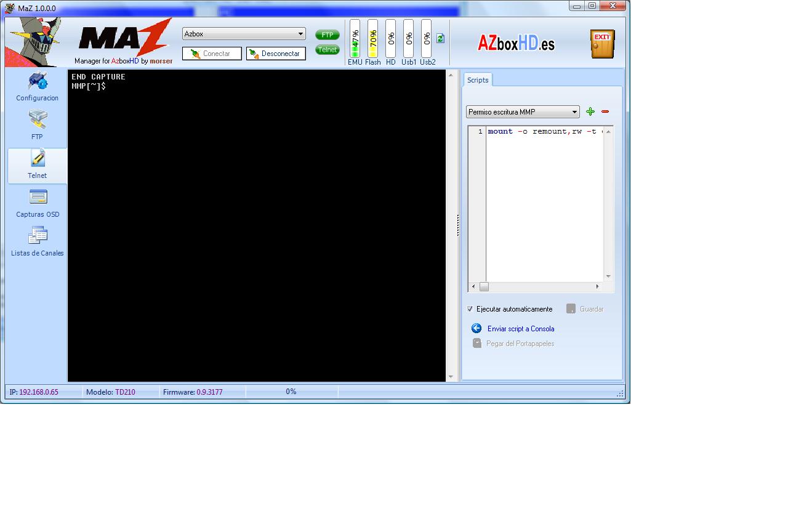The height and width of the screenshot is (532, 788).
Task: Click the EXIT door icon
Action: click(602, 43)
